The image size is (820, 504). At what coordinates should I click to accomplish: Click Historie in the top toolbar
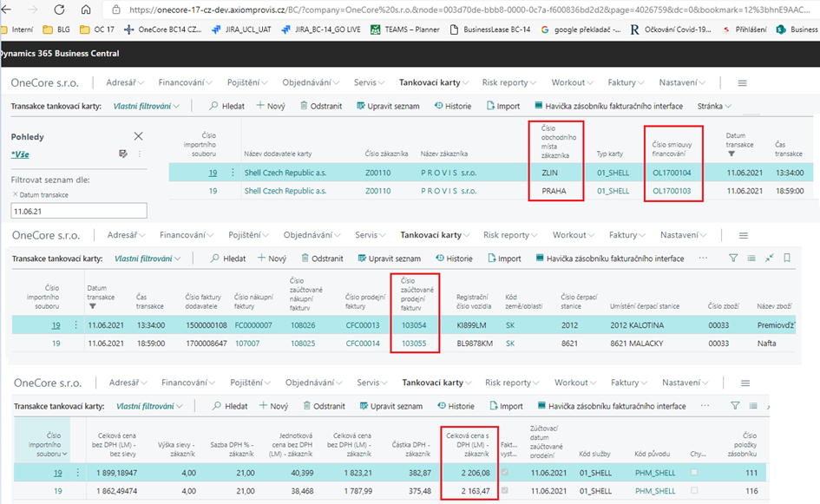(x=453, y=106)
